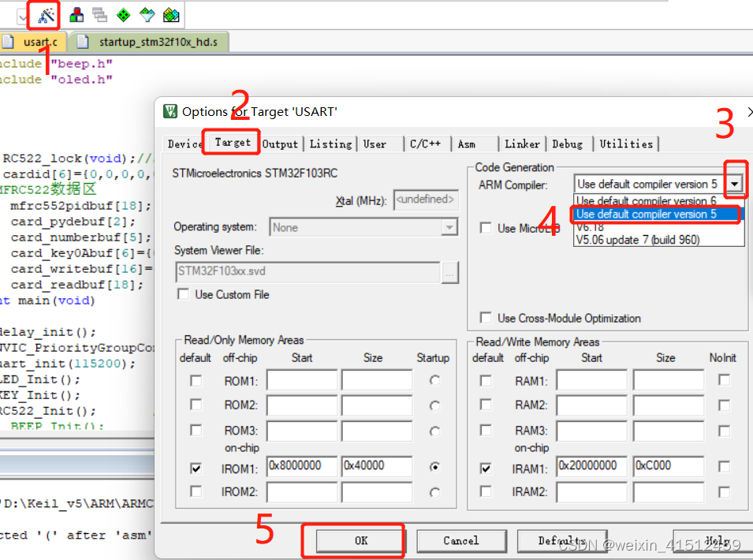
Task: Launch the Pack Installer icon
Action: 170,14
